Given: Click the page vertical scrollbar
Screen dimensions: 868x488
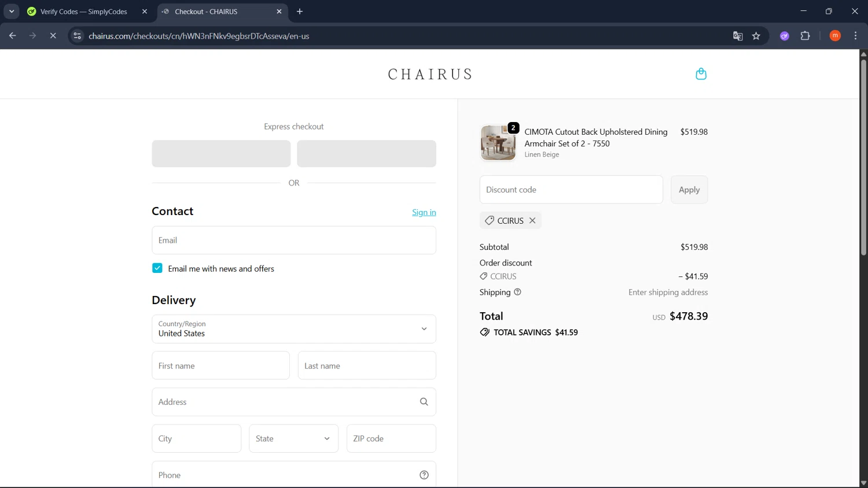Looking at the screenshot, I should (x=863, y=156).
